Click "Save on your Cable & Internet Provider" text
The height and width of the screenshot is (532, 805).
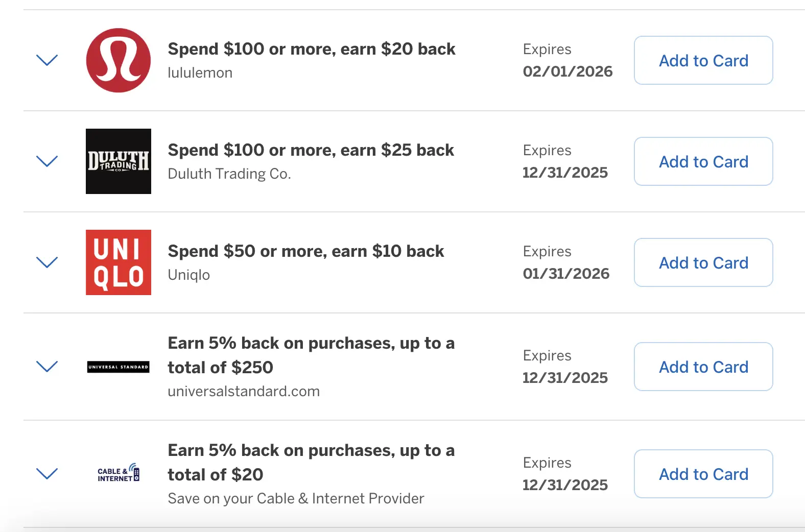pos(296,498)
